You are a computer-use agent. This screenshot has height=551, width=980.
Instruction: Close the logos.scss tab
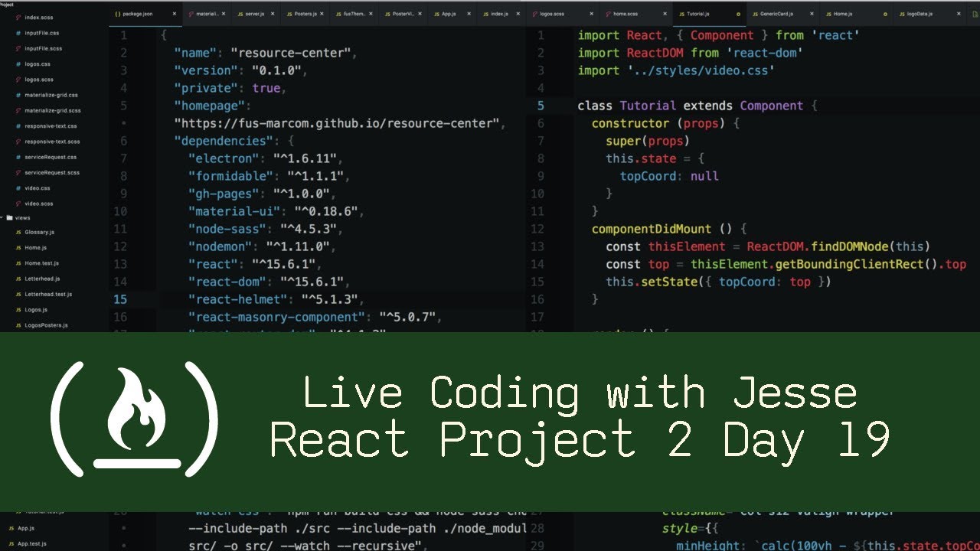[x=592, y=14]
